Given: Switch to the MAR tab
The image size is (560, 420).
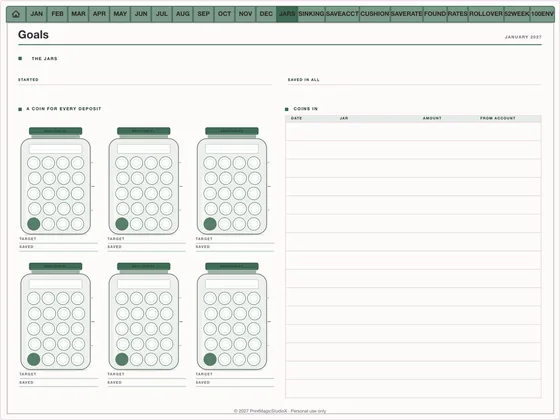Looking at the screenshot, I should 78,14.
